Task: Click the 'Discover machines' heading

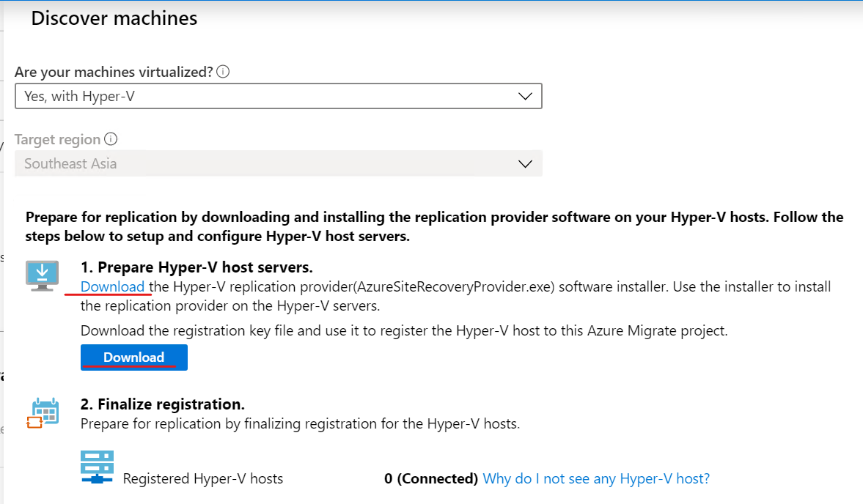Action: (114, 18)
